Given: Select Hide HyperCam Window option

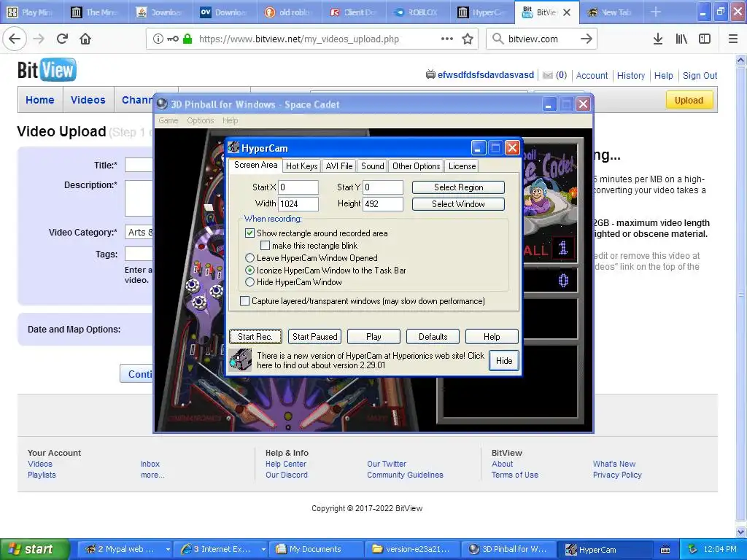Looking at the screenshot, I should (249, 282).
